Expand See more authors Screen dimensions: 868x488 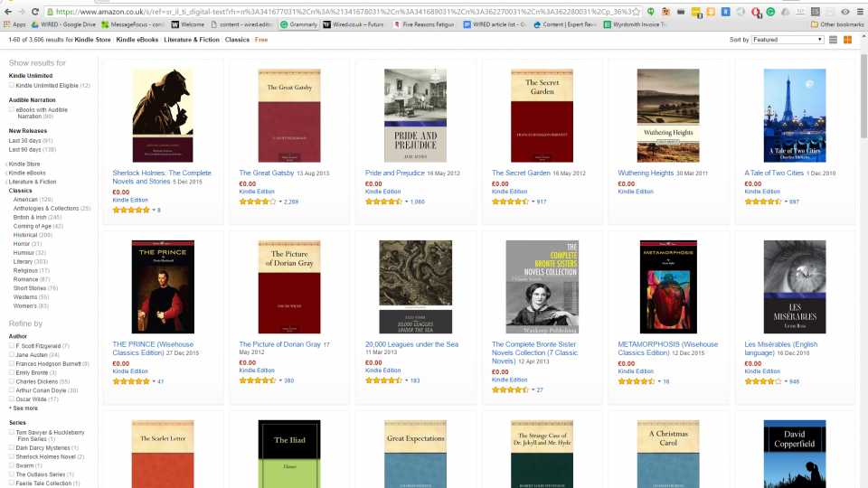pos(24,408)
